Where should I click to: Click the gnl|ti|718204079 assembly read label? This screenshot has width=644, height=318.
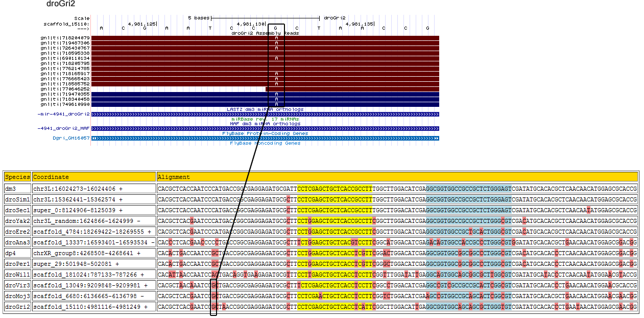click(x=65, y=38)
